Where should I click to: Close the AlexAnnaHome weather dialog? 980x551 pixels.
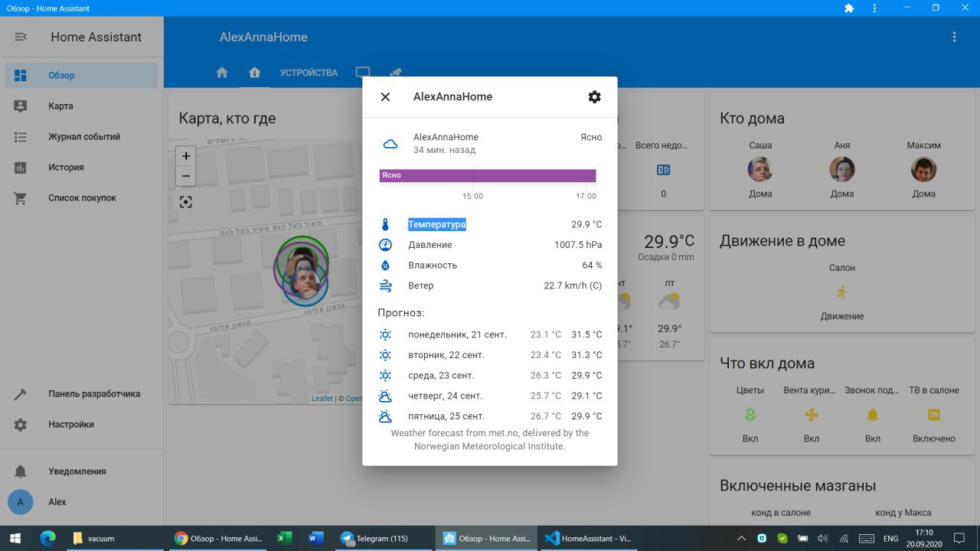385,96
